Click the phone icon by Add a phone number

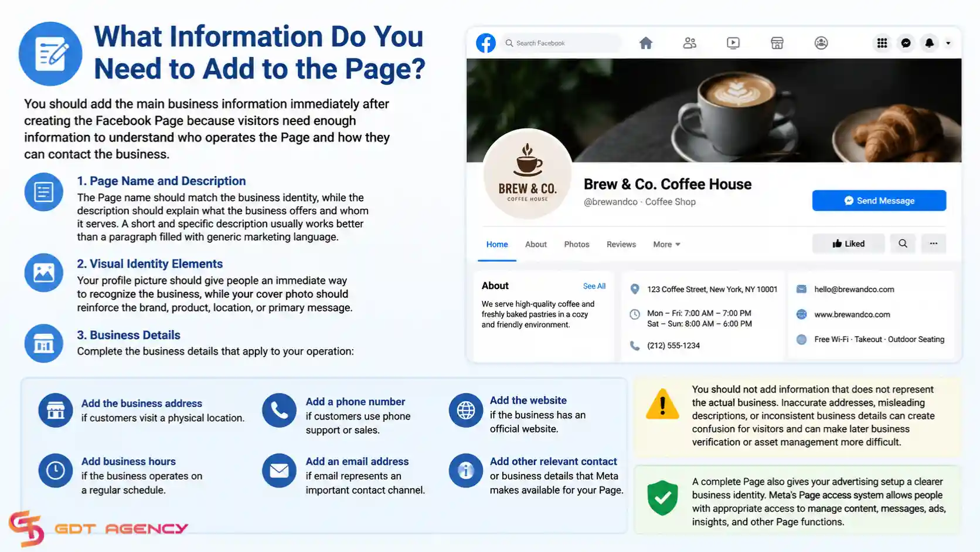pos(279,410)
